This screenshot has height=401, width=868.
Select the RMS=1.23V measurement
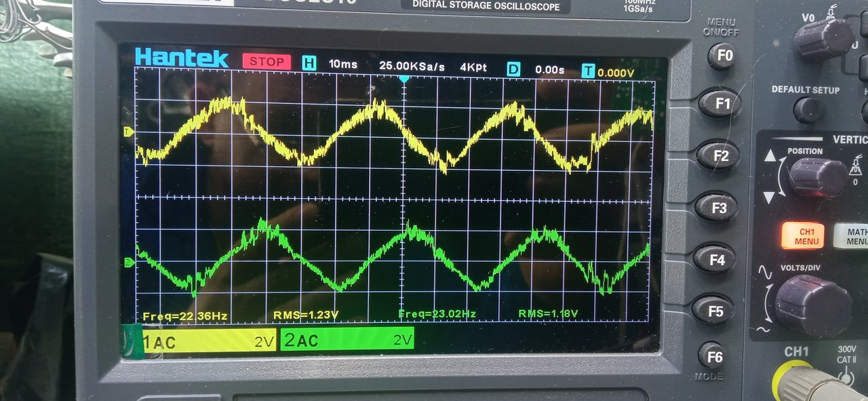tap(305, 315)
